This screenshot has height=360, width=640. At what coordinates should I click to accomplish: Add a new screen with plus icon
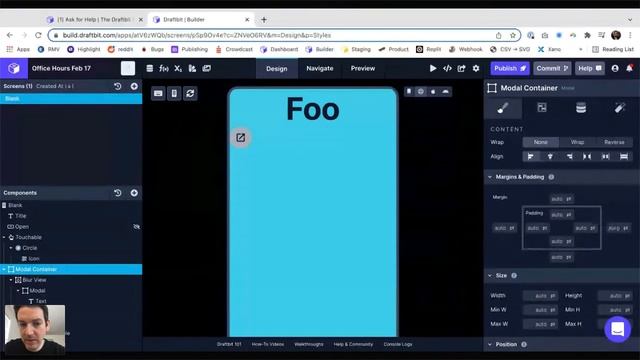(134, 86)
